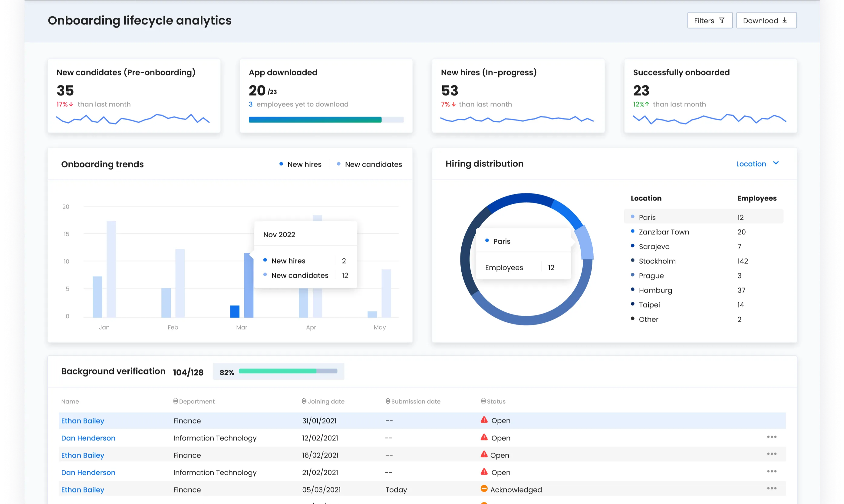Sort by Submission date icon
844x504 pixels.
pos(387,401)
